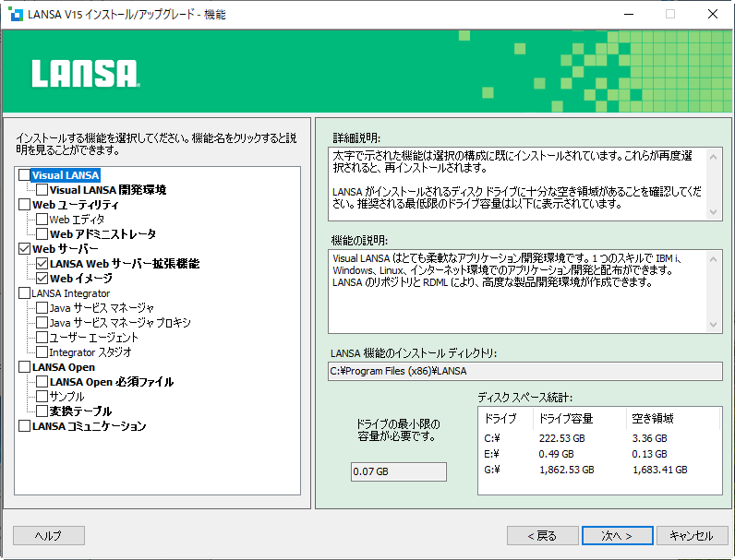The height and width of the screenshot is (560, 735).
Task: Click the ドライブ容量 column header
Action: click(x=579, y=418)
